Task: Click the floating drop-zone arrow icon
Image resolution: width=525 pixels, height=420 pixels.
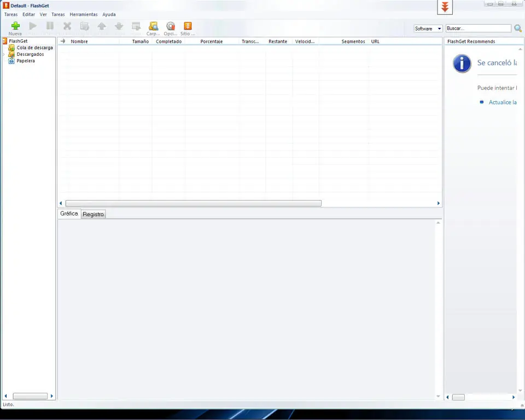Action: pos(445,7)
